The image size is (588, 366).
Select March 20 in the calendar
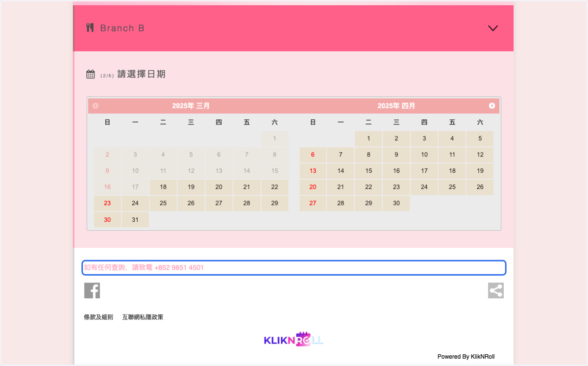click(x=219, y=187)
